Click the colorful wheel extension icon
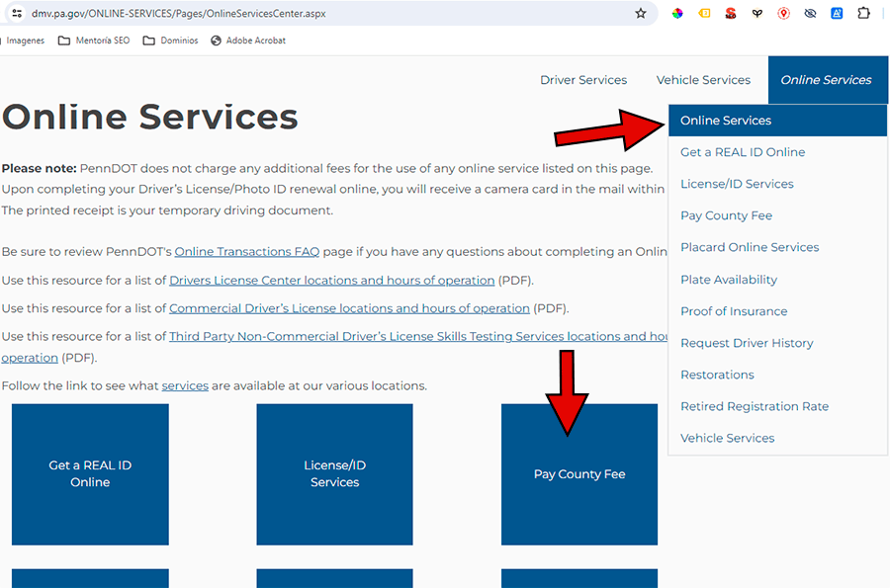890x588 pixels. click(677, 13)
